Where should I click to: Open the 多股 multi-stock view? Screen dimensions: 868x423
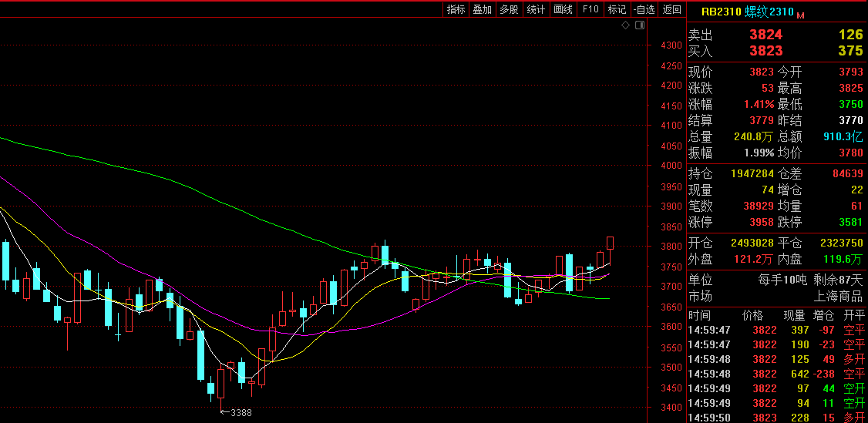(x=509, y=9)
